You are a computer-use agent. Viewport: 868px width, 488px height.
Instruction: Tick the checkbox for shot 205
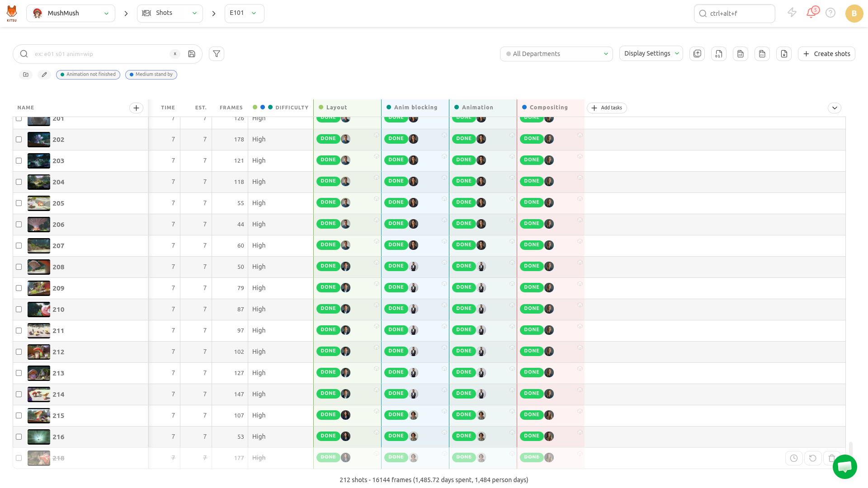19,203
